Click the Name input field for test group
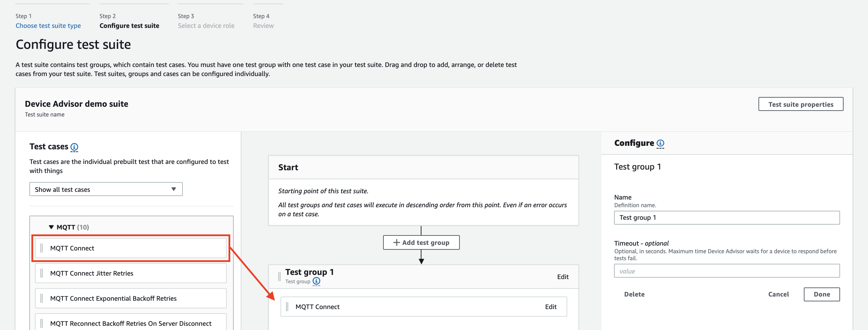Image resolution: width=868 pixels, height=330 pixels. tap(726, 218)
